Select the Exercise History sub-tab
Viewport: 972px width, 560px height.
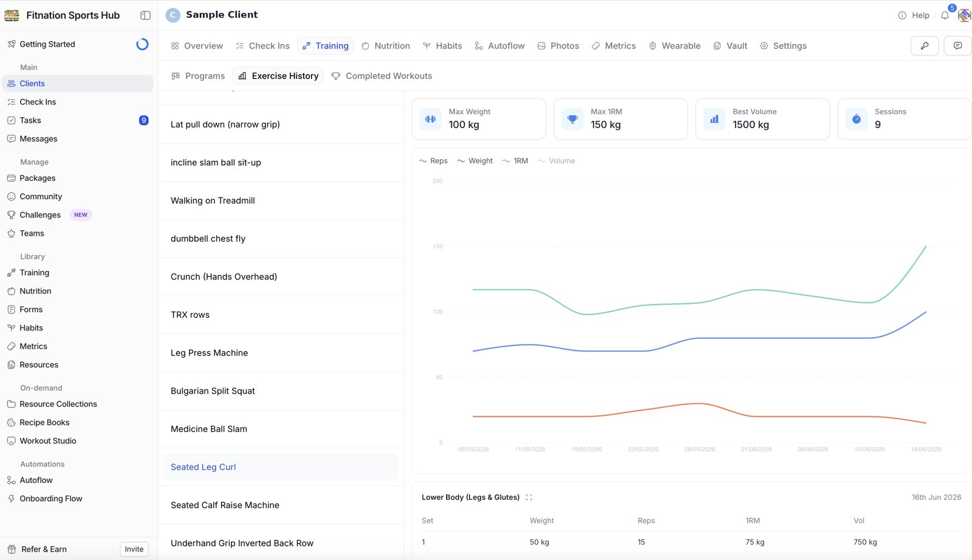(278, 76)
